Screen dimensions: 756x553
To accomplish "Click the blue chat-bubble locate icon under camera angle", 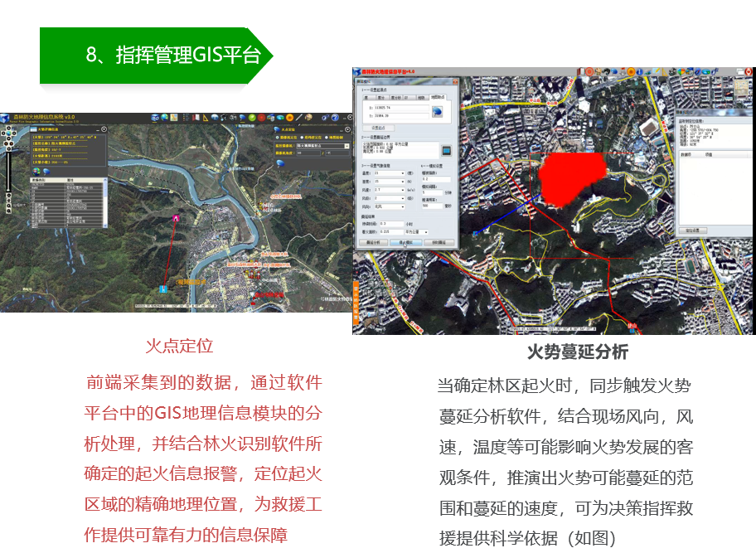I will click(281, 163).
